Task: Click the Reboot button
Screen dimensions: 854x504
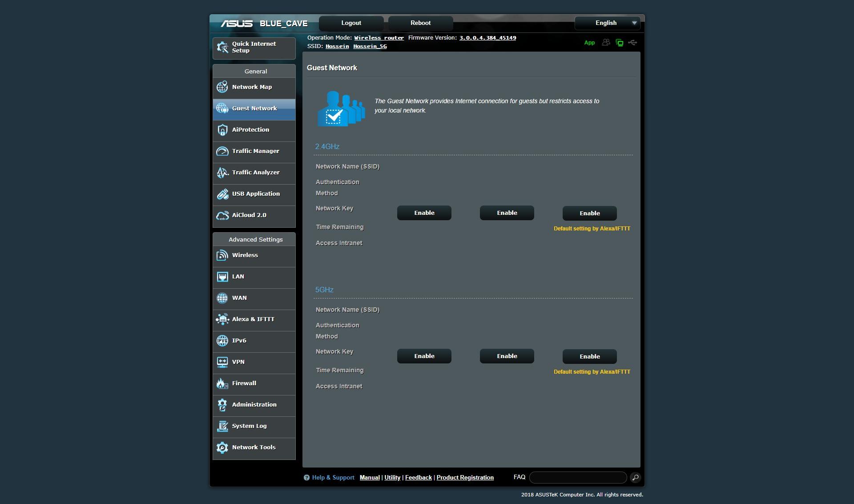Action: (420, 23)
